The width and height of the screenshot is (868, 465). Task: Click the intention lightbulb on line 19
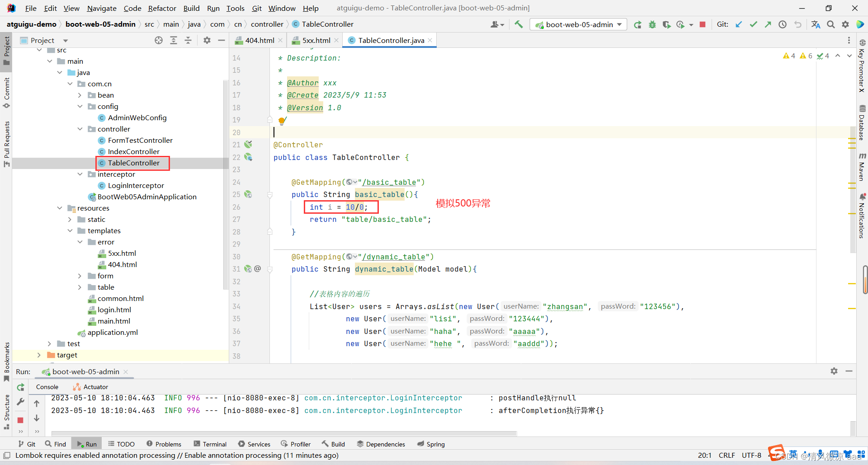pyautogui.click(x=282, y=121)
